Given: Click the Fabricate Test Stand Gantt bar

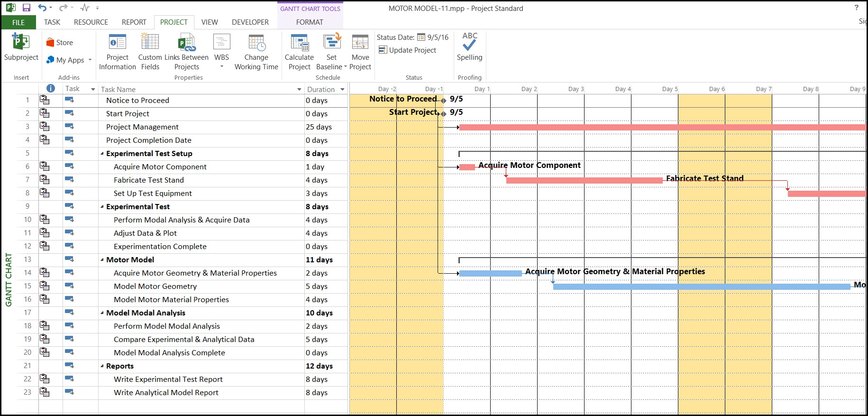Looking at the screenshot, I should [x=584, y=180].
